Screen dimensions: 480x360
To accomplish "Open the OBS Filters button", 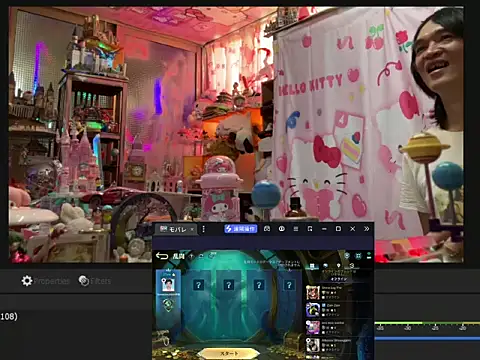I will tap(95, 281).
